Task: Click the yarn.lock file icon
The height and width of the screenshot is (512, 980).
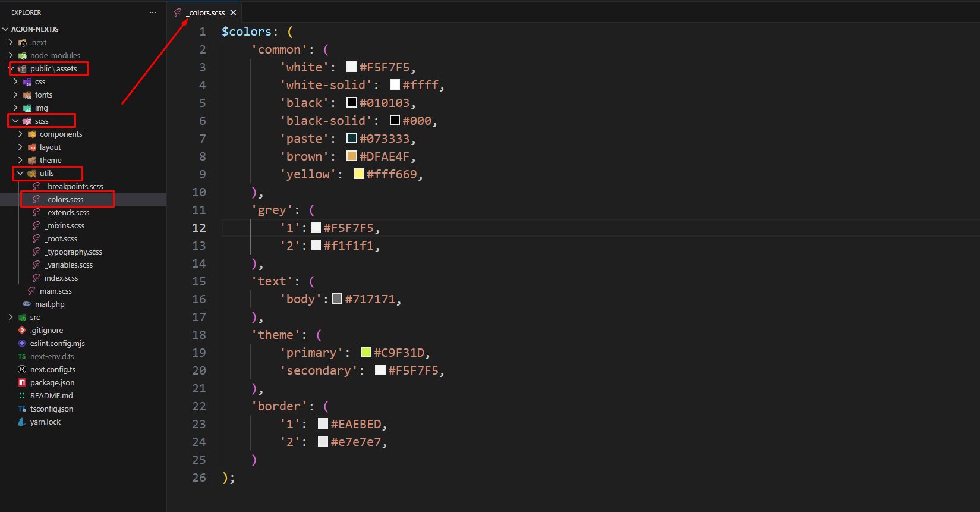Action: click(22, 422)
